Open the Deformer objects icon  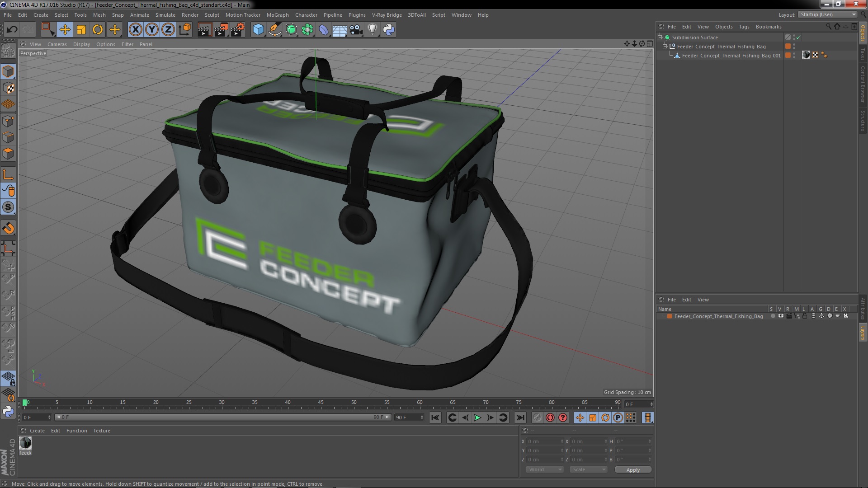pos(324,30)
